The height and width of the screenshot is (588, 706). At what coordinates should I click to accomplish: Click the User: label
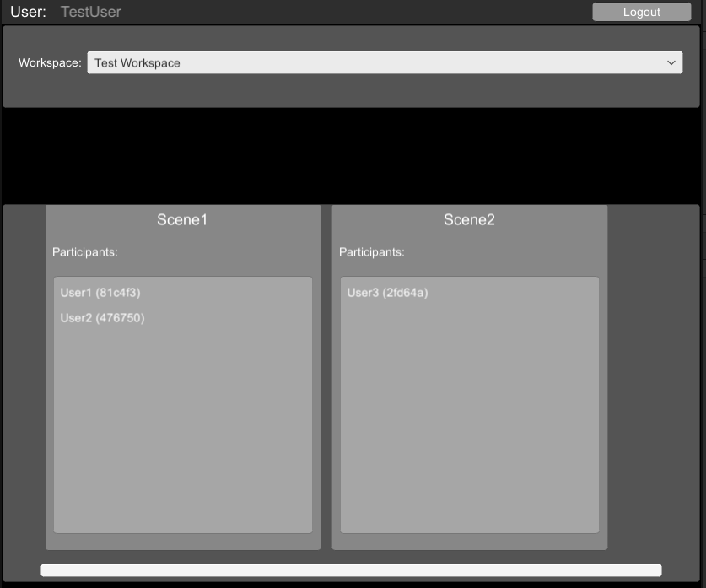pyautogui.click(x=28, y=12)
